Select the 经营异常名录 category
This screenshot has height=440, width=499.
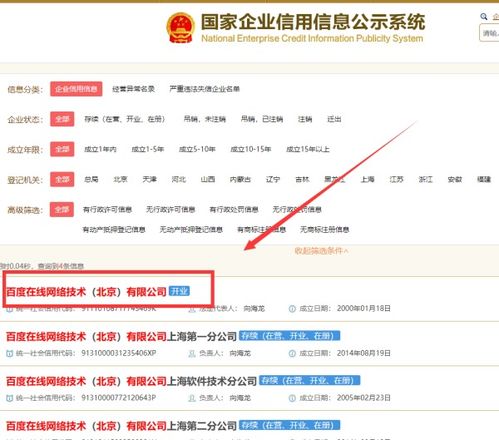[x=133, y=89]
